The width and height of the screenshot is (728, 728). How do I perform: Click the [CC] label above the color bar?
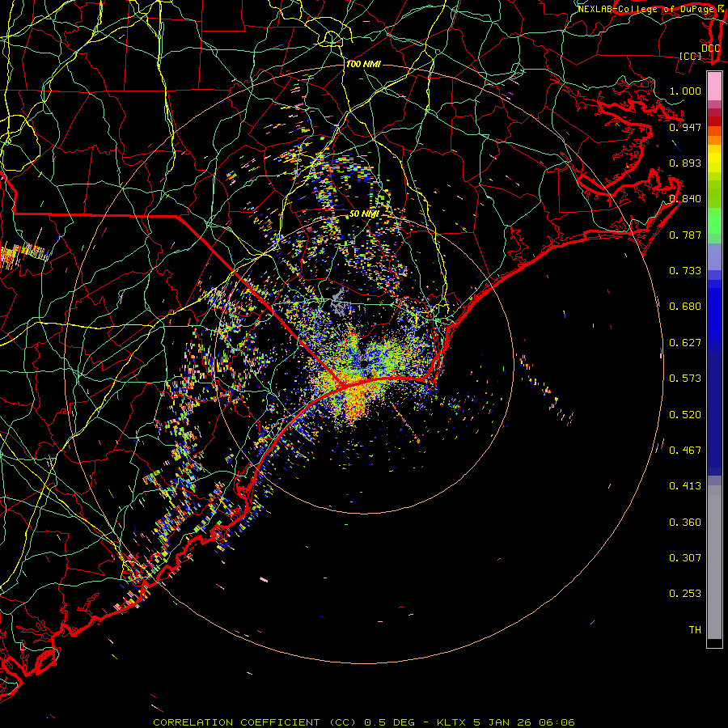pyautogui.click(x=691, y=56)
